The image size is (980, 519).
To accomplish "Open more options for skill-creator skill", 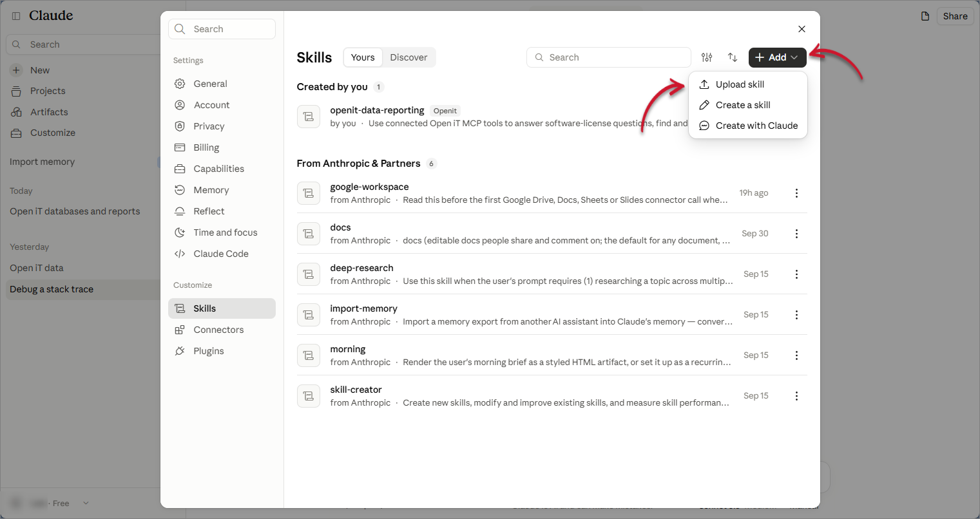I will [x=796, y=396].
